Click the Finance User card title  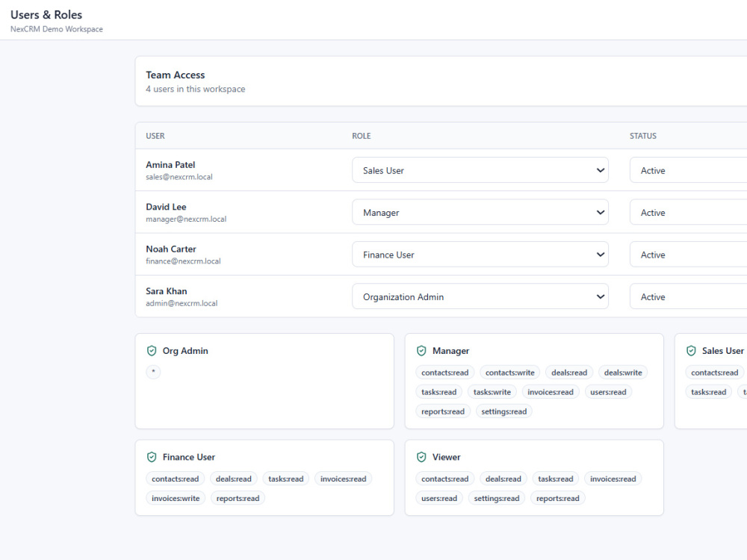pyautogui.click(x=189, y=457)
